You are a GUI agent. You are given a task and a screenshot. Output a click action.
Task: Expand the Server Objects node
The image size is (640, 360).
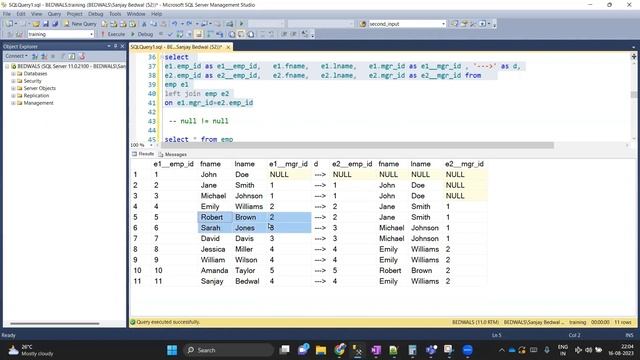tap(13, 89)
